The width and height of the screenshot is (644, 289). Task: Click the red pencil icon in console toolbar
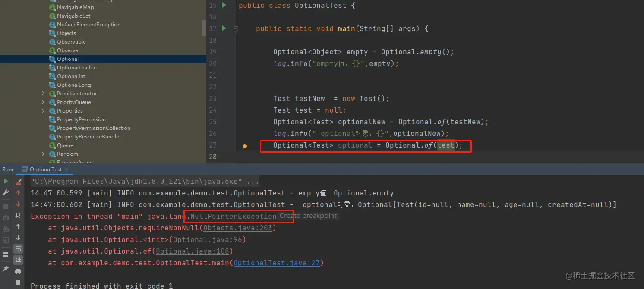click(18, 182)
